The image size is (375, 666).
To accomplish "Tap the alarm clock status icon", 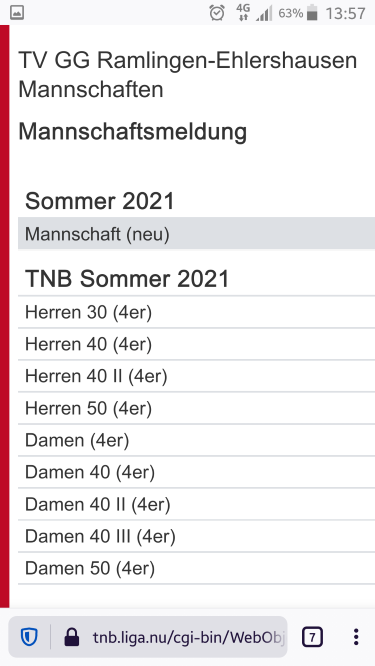I will click(217, 13).
